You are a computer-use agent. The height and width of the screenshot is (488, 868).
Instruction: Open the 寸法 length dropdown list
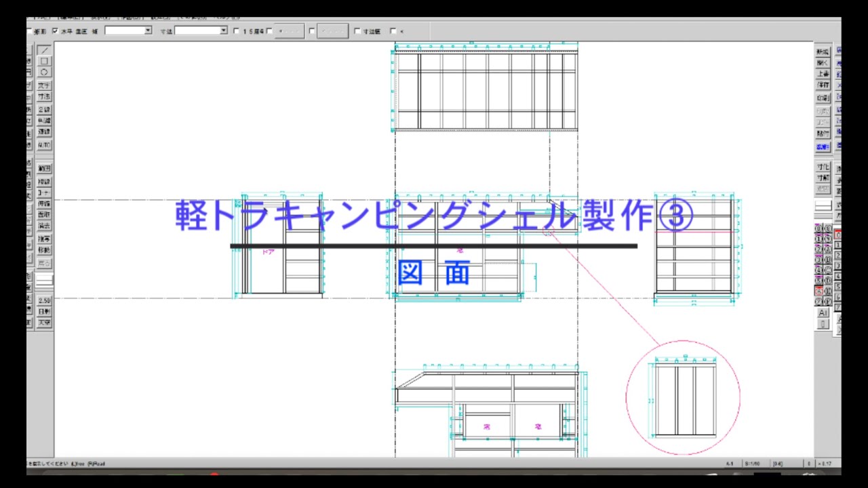tap(224, 30)
